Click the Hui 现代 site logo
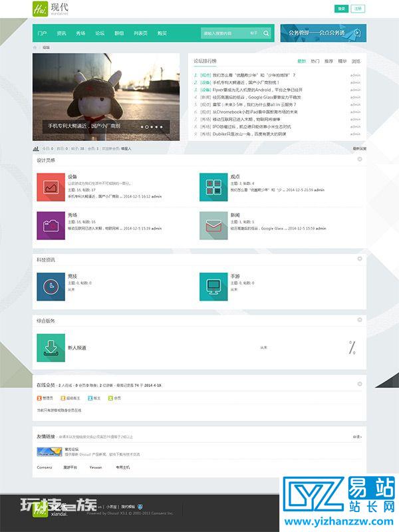Image resolution: width=399 pixels, height=532 pixels. [51, 9]
